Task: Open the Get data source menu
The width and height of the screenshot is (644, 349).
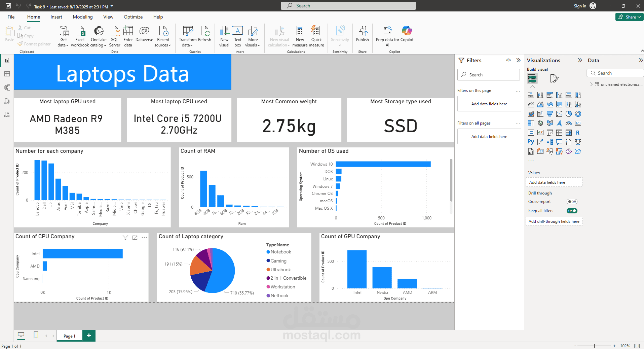Action: click(x=63, y=36)
